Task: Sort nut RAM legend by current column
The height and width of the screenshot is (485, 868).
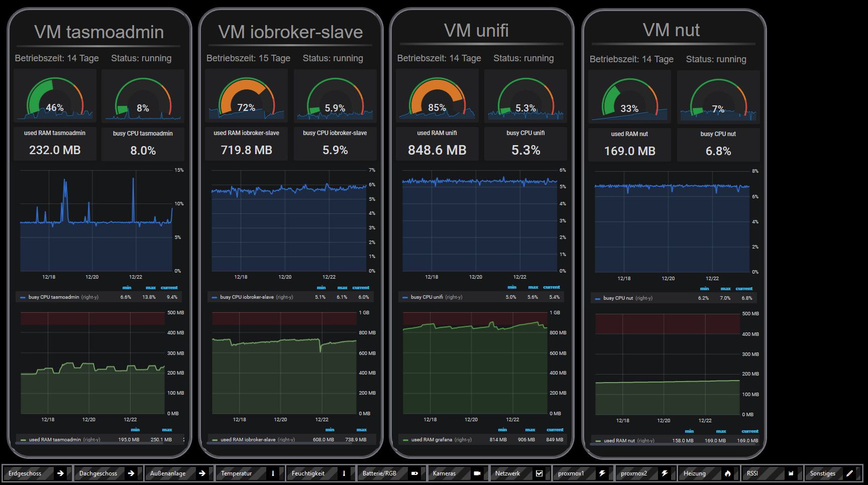Action: 750,432
